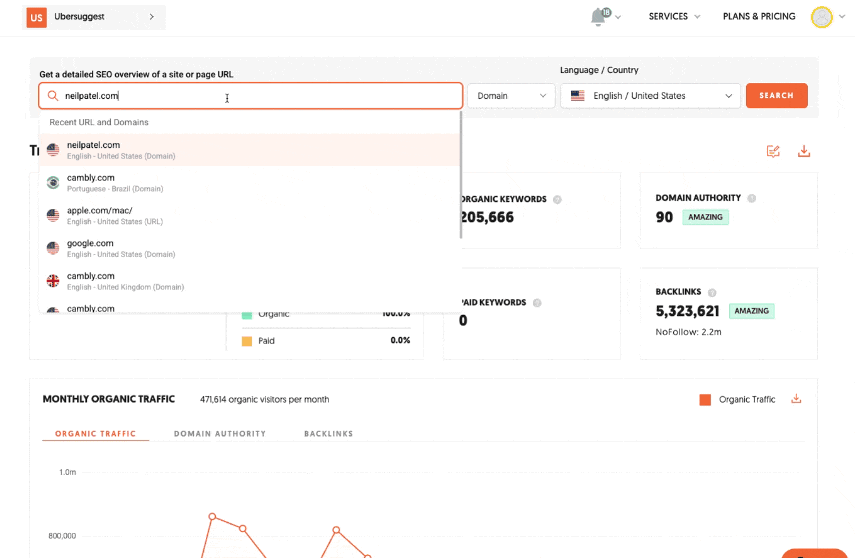Open the Plans & Pricing link
This screenshot has width=855, height=558.
(759, 17)
